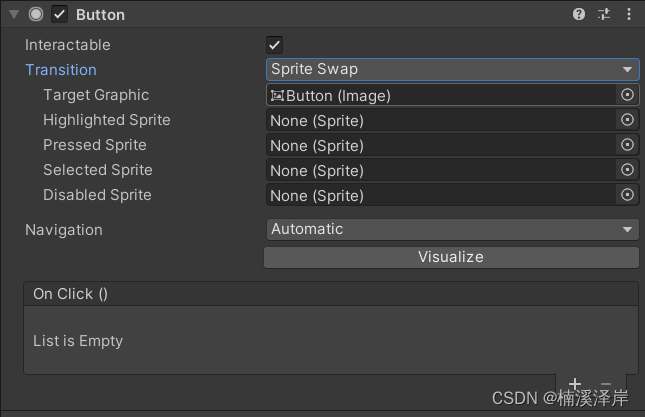Add an On Click event with plus
The width and height of the screenshot is (645, 417).
[x=575, y=384]
